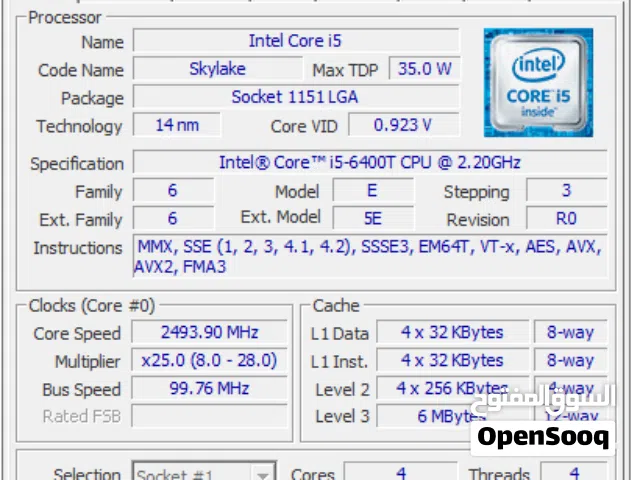The image size is (640, 480).
Task: Click the Specification field i5-6400T CPU
Action: click(x=370, y=162)
